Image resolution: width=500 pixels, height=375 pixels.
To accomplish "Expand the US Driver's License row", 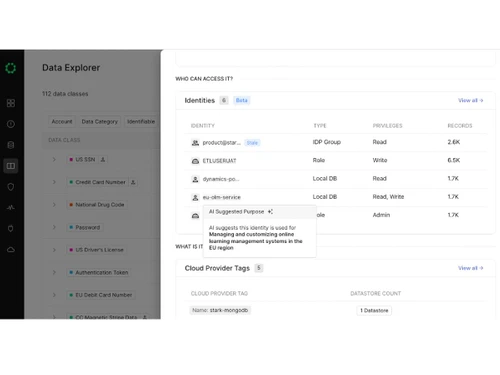I will pyautogui.click(x=54, y=250).
